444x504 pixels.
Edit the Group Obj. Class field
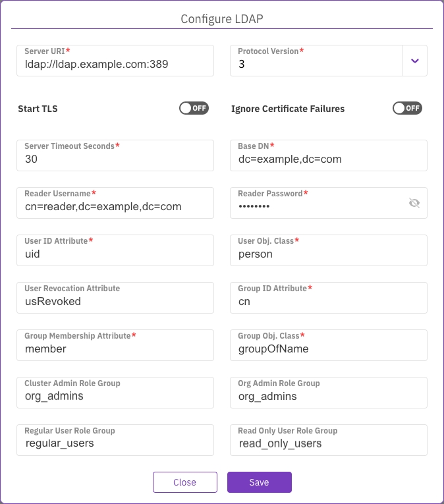pyautogui.click(x=328, y=349)
